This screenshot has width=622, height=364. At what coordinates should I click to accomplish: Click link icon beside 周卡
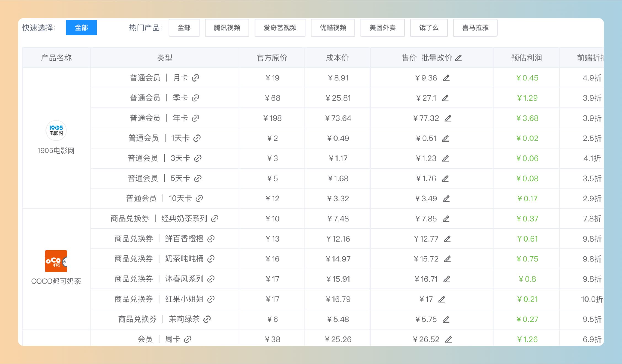(x=188, y=339)
